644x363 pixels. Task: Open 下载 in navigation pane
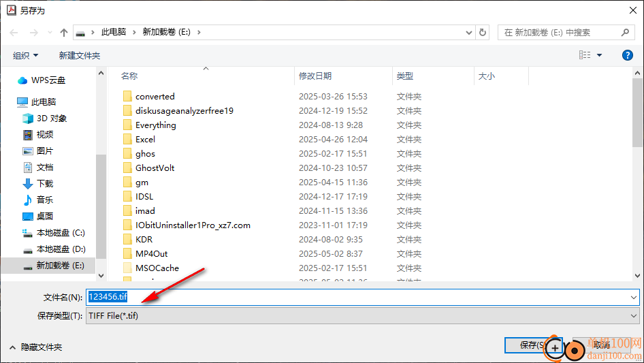[38, 183]
